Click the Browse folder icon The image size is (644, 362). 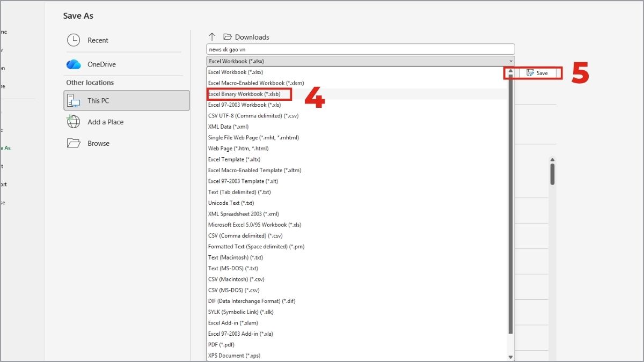pos(74,143)
